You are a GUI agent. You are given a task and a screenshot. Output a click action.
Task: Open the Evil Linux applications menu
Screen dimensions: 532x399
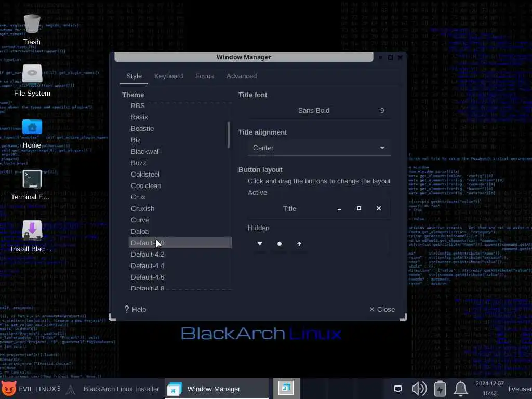pos(31,389)
